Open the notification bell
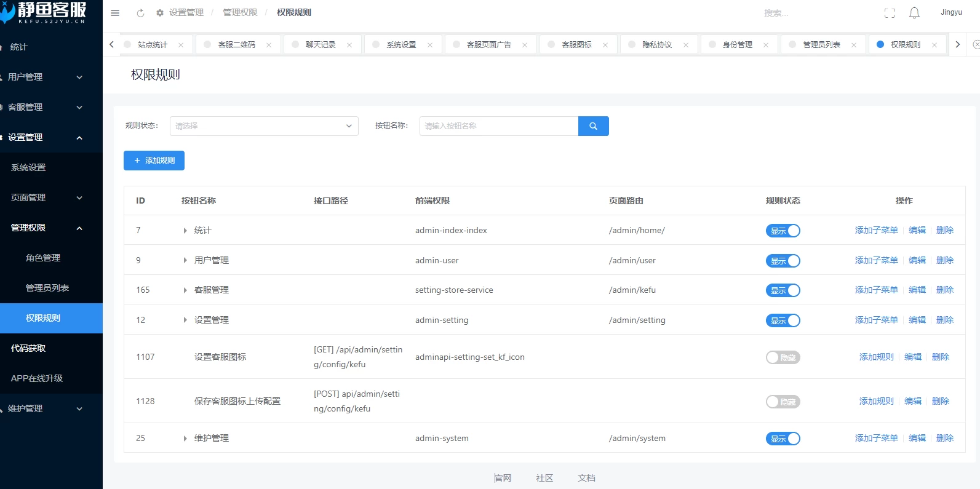The width and height of the screenshot is (980, 489). 914,13
